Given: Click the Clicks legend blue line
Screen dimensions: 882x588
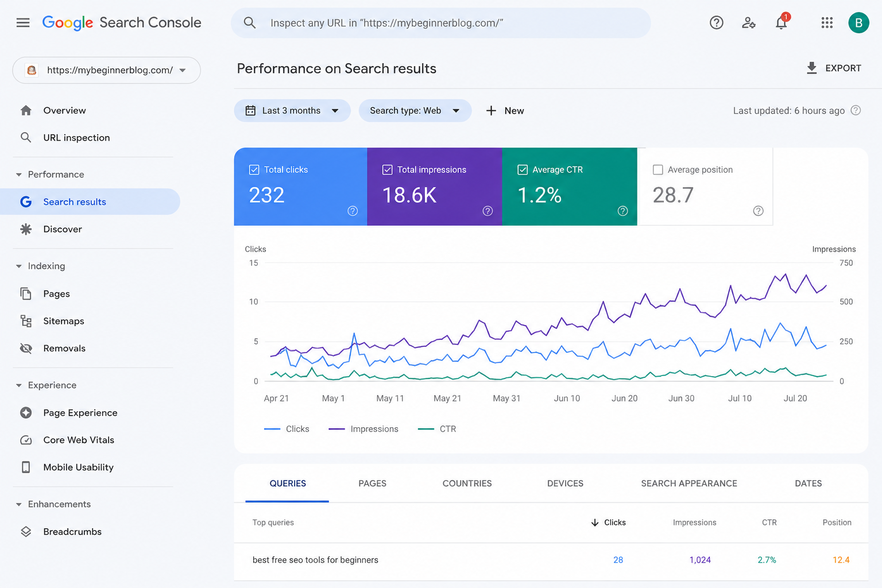Looking at the screenshot, I should [x=272, y=429].
